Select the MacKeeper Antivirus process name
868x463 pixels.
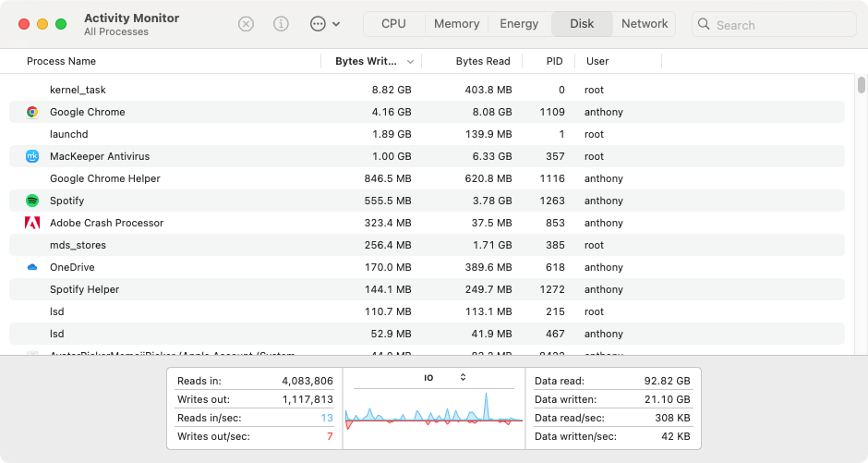coord(100,156)
